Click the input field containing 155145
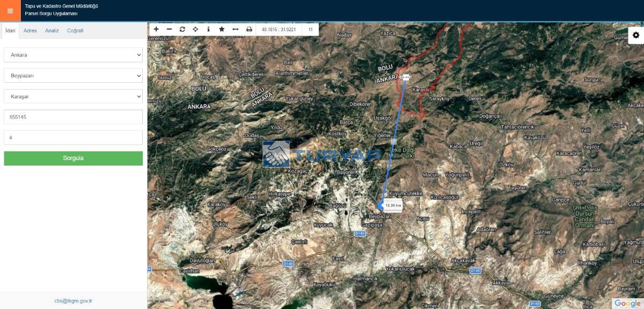The width and height of the screenshot is (644, 309). pos(73,117)
